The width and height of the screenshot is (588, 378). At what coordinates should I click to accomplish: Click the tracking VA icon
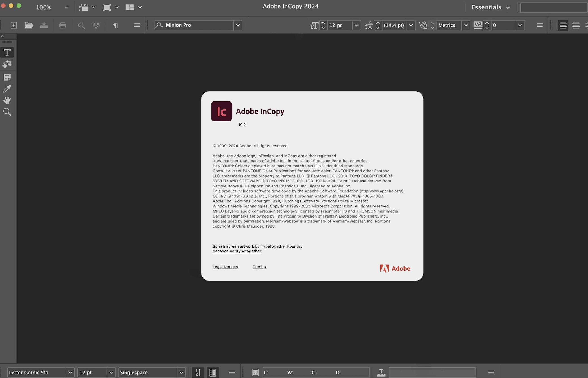pos(478,25)
